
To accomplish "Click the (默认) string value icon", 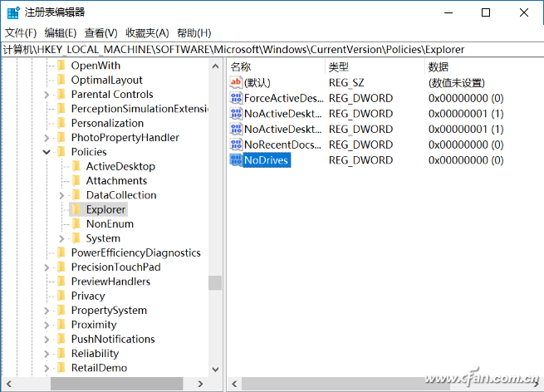I will coord(236,82).
